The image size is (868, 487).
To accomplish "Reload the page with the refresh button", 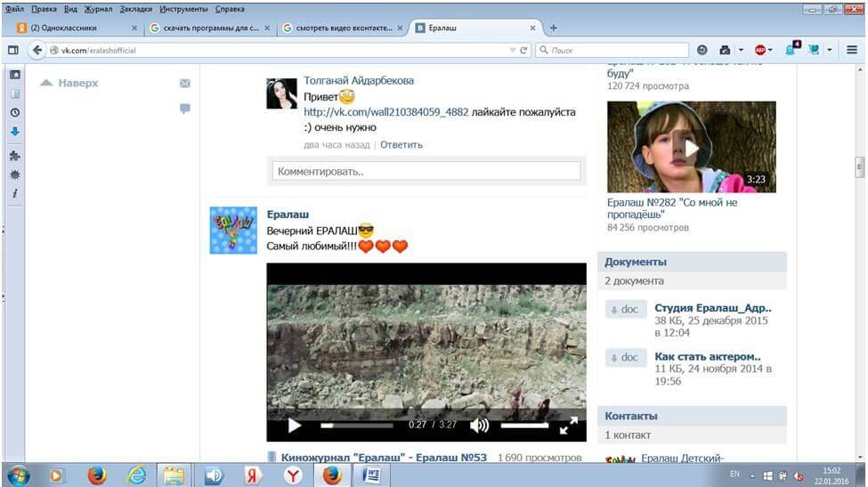I will pyautogui.click(x=523, y=51).
